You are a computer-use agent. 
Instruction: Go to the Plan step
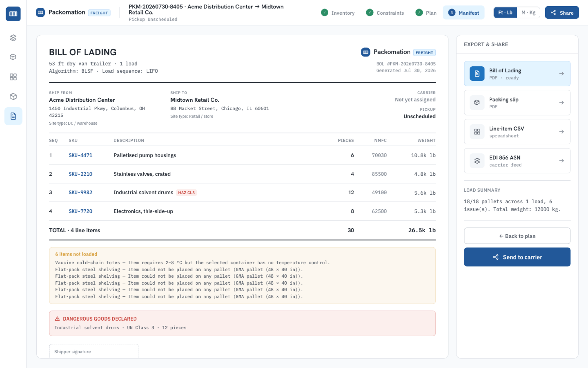[426, 13]
